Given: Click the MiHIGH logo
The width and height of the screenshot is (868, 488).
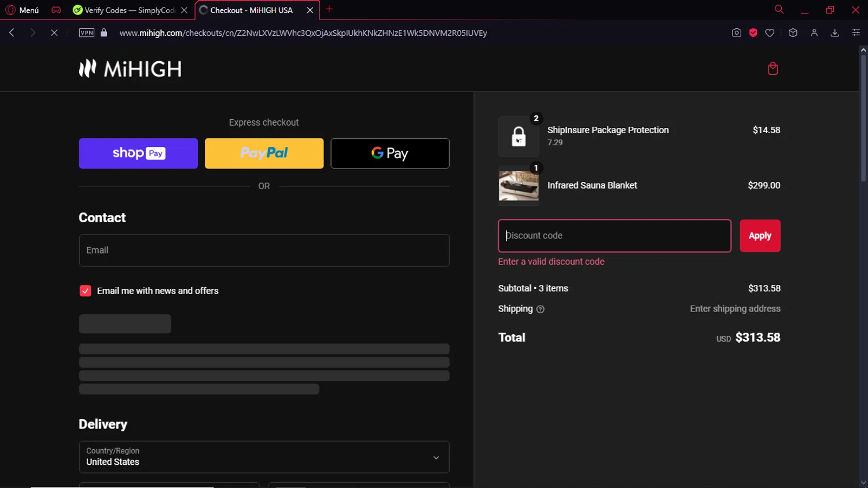Looking at the screenshot, I should 130,69.
